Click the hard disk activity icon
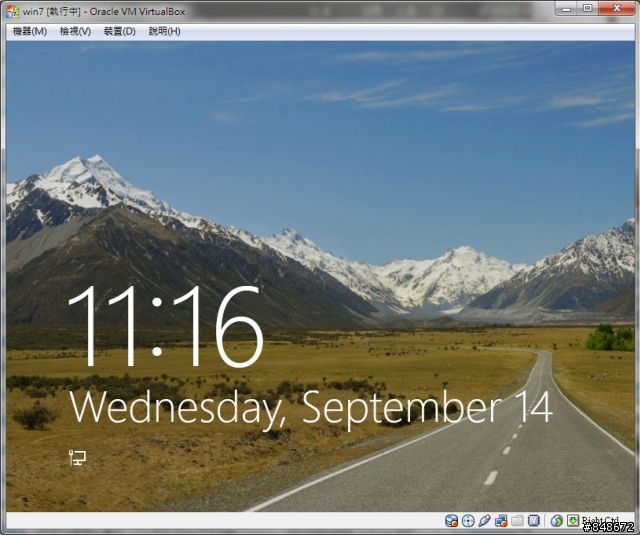Viewport: 640px width, 535px height. (x=451, y=521)
